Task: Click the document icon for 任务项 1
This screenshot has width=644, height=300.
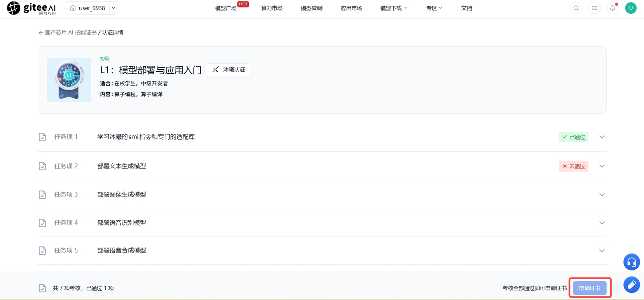Action: coord(42,137)
